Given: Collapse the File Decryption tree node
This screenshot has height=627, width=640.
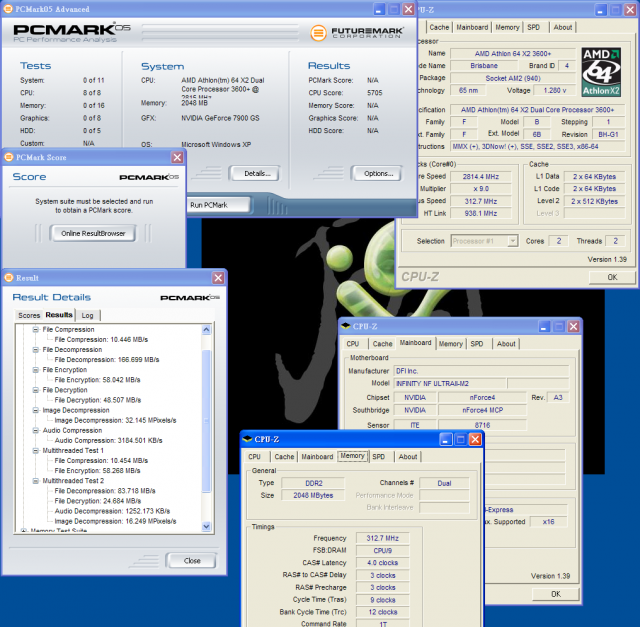Looking at the screenshot, I should click(x=36, y=390).
